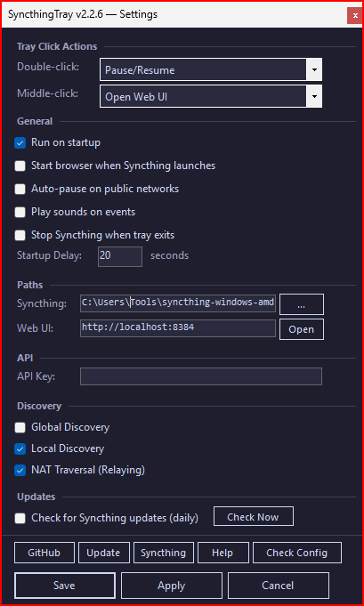The height and width of the screenshot is (606, 364).
Task: Disable the Run on startup checkbox
Action: (20, 142)
